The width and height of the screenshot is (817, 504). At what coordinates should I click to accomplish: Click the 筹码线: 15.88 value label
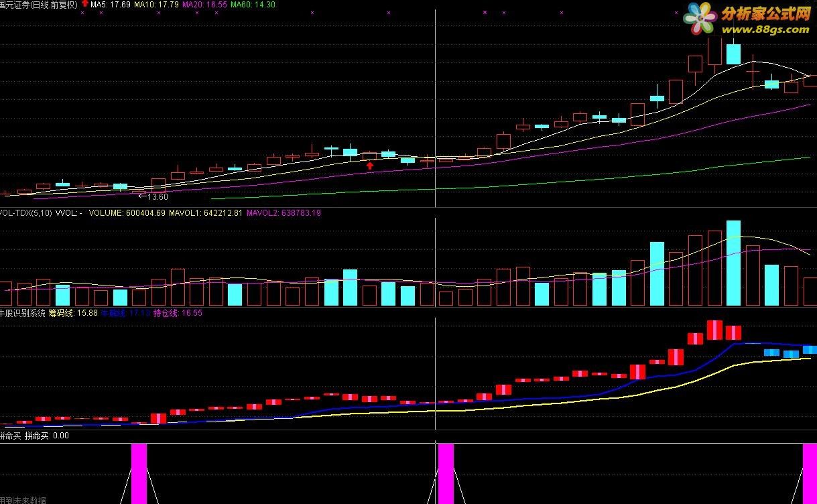[73, 313]
